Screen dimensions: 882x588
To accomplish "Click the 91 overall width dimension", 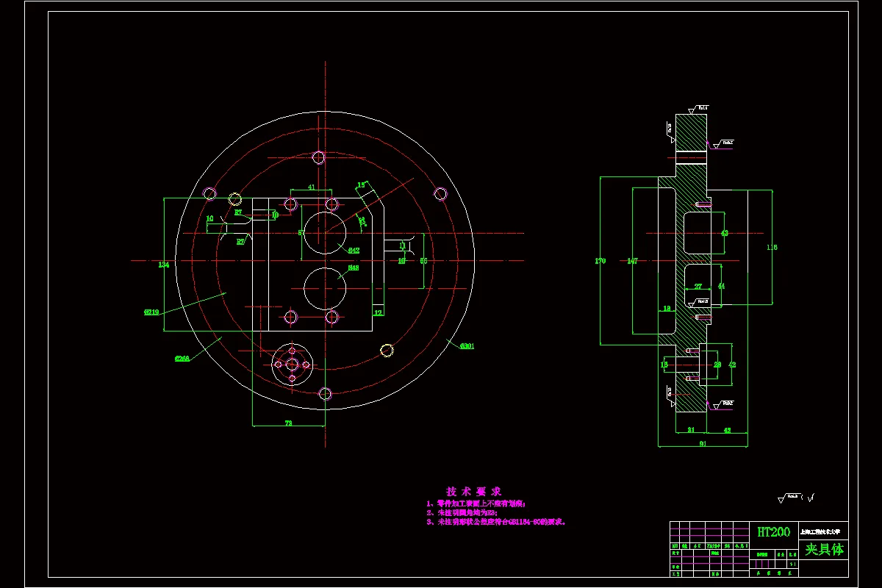I will (703, 443).
